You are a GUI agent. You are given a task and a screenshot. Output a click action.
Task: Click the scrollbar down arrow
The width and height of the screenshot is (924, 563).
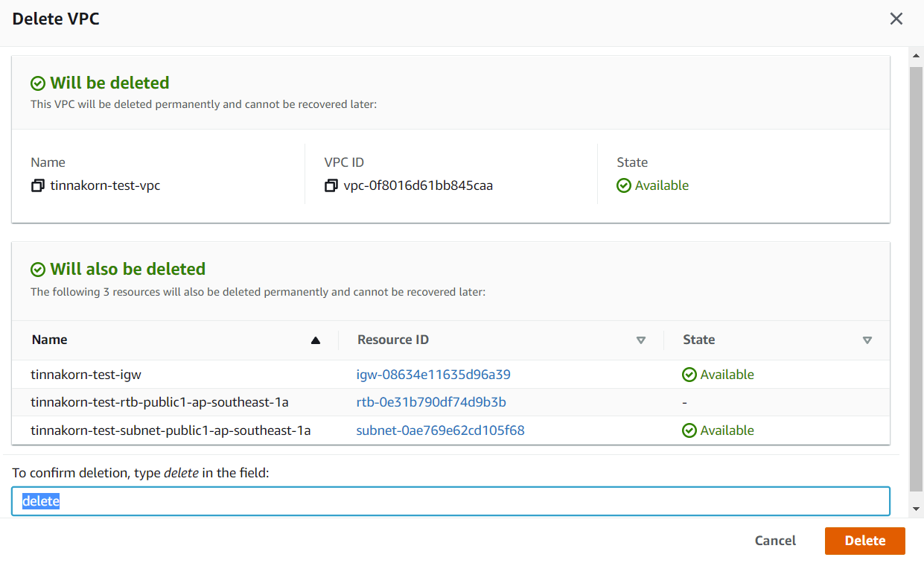pyautogui.click(x=916, y=509)
